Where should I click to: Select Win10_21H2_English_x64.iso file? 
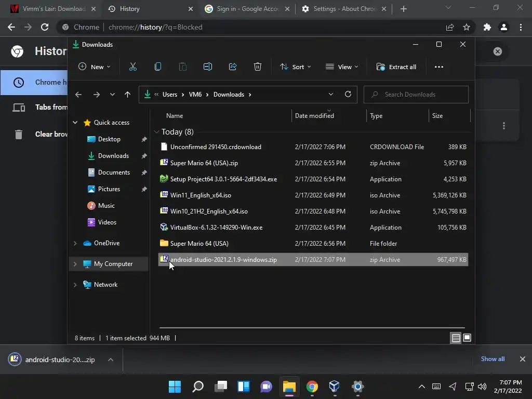313,211
